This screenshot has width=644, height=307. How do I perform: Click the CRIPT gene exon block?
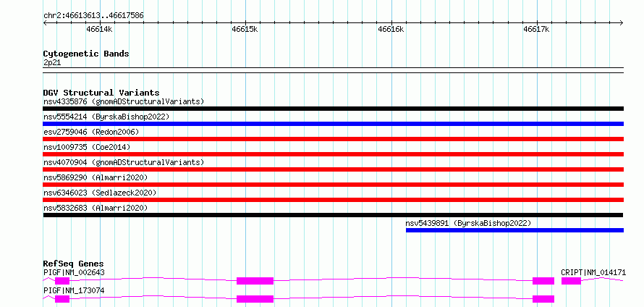pos(572,281)
